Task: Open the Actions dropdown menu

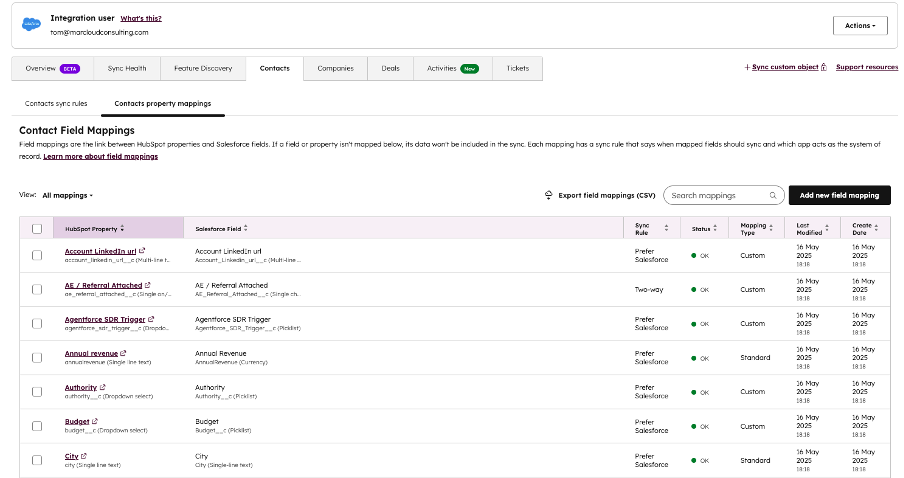Action: [859, 25]
